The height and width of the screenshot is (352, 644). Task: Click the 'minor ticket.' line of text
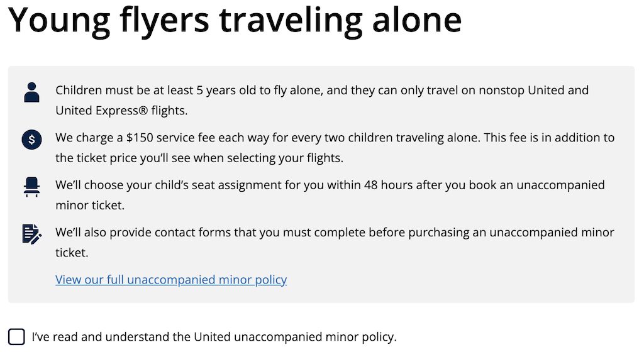(90, 205)
